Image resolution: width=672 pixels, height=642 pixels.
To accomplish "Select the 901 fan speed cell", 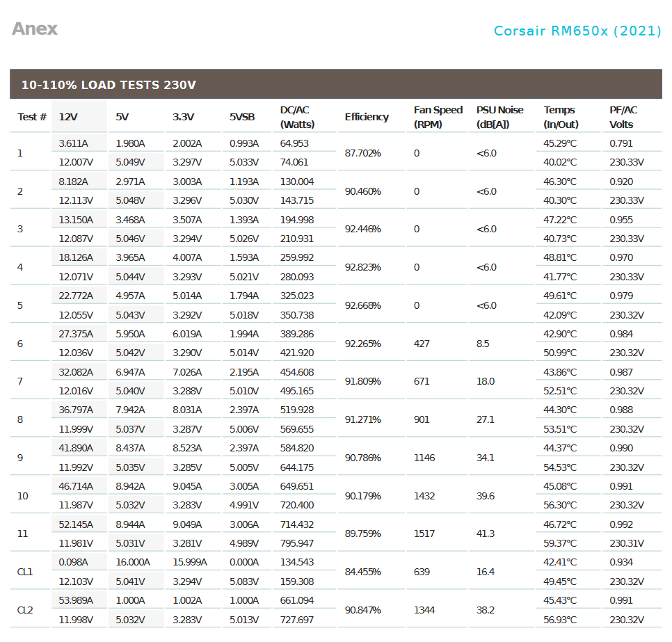I will (422, 419).
